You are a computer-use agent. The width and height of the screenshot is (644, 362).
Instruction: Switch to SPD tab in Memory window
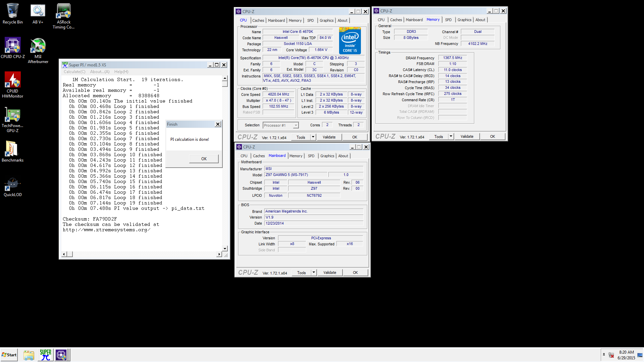pyautogui.click(x=448, y=20)
